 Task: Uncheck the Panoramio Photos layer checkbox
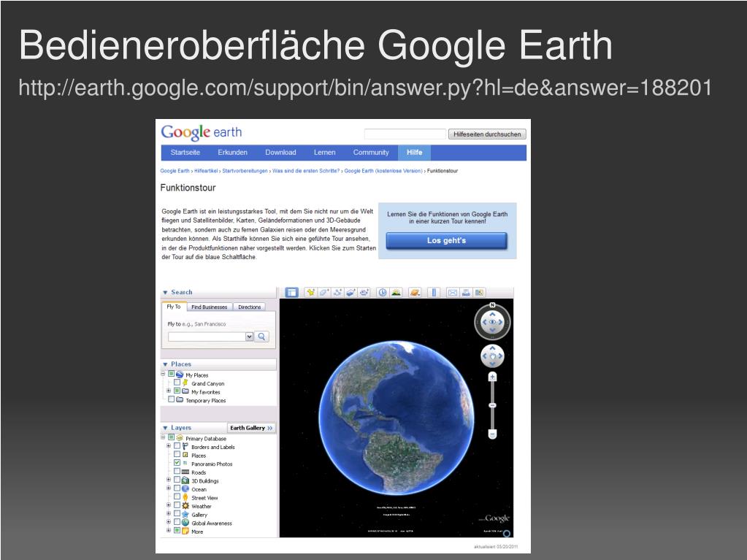pyautogui.click(x=177, y=463)
